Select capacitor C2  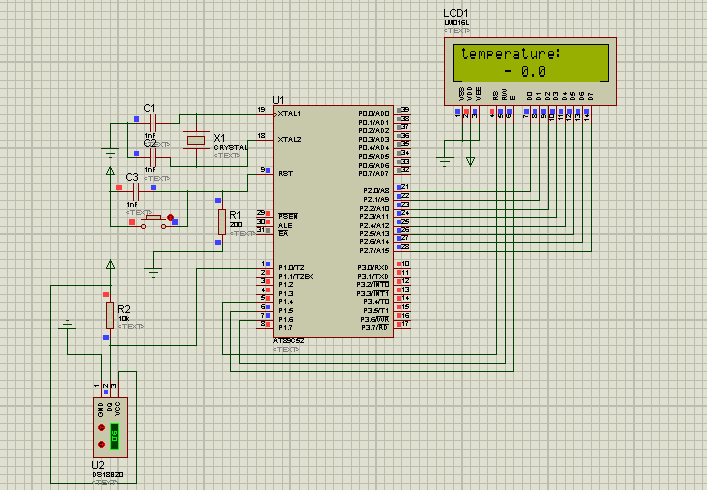(x=152, y=157)
